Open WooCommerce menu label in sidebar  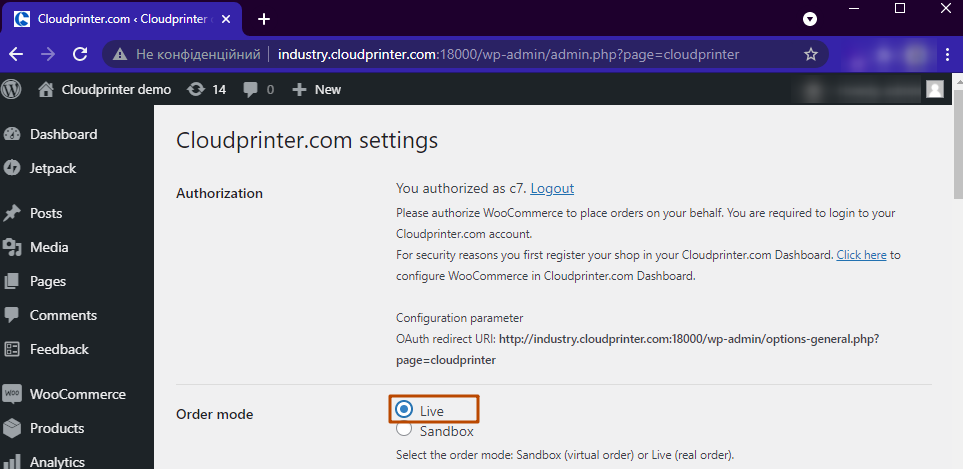pos(77,394)
